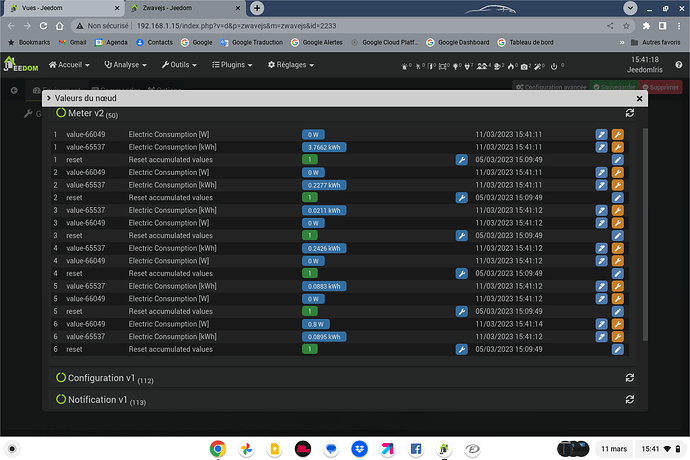
Task: Click the 0.2277 kWh value badge
Action: [324, 185]
